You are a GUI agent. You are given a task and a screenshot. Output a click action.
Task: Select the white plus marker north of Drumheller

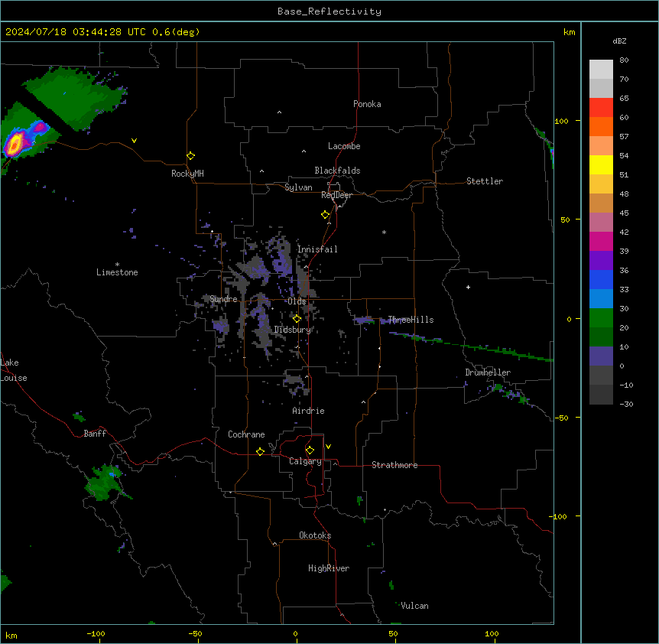click(x=468, y=287)
